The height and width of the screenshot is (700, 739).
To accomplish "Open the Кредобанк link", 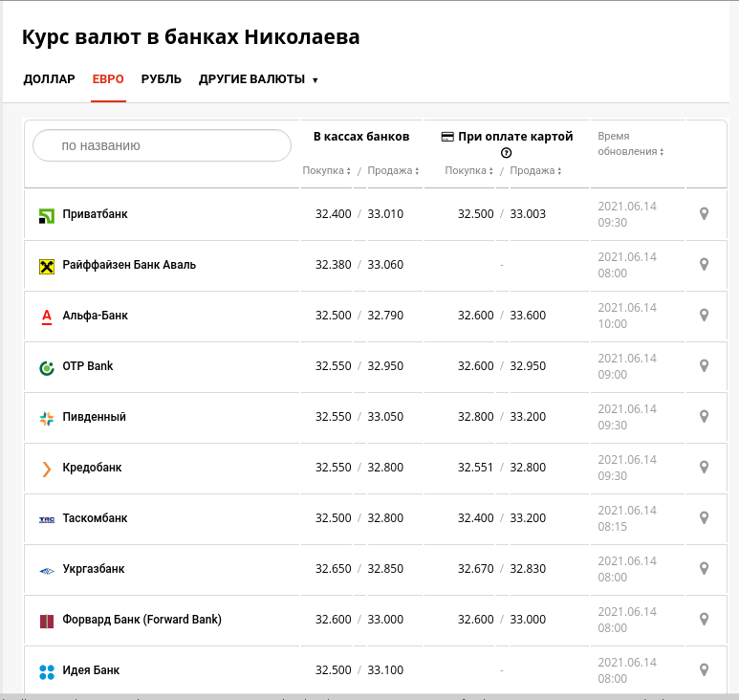I will [x=92, y=467].
